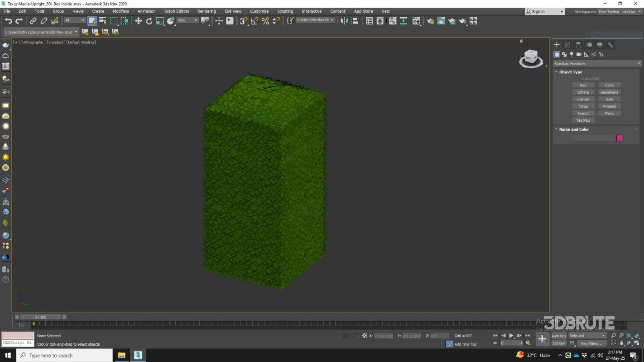Toggle Snaps Toggle on

click(x=243, y=21)
